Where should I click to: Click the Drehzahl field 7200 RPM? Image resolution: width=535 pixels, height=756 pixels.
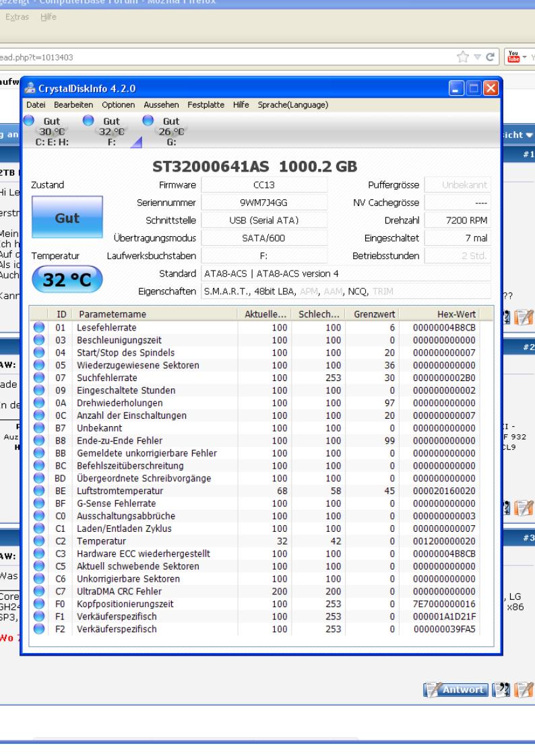pyautogui.click(x=458, y=220)
